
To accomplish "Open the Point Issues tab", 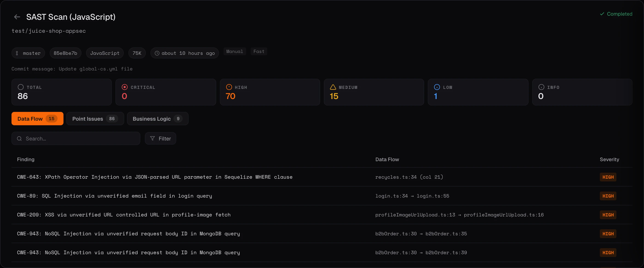I will pos(95,119).
